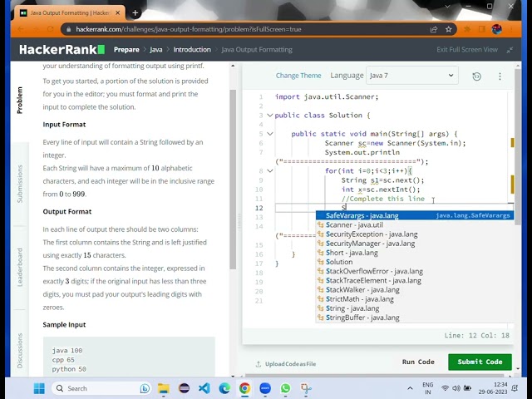Go to the Introduction breadcrumb
Screen dimensions: 532x399
point(192,50)
